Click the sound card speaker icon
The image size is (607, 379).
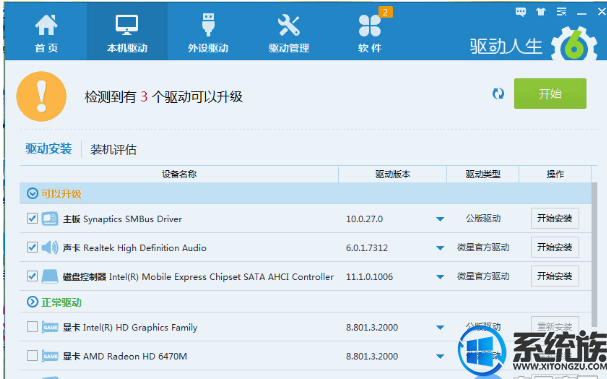pos(50,247)
